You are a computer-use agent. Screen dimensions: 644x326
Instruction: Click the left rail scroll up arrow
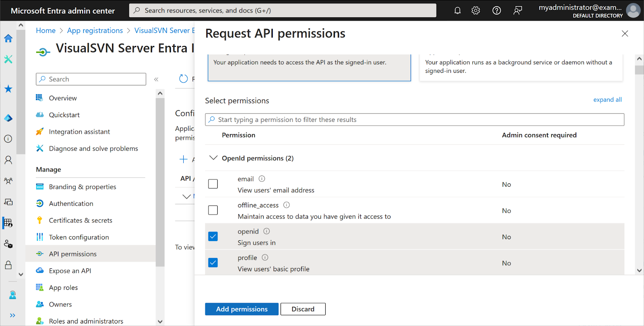tap(21, 25)
